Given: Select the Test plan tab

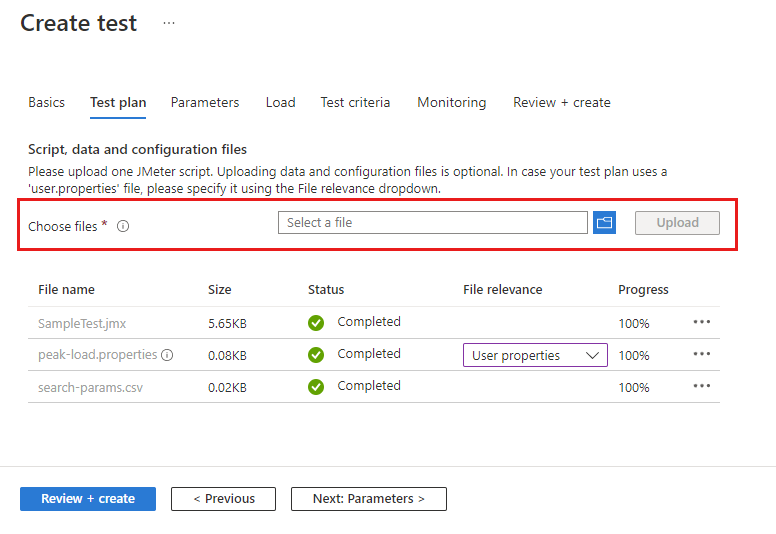Looking at the screenshot, I should [x=118, y=102].
